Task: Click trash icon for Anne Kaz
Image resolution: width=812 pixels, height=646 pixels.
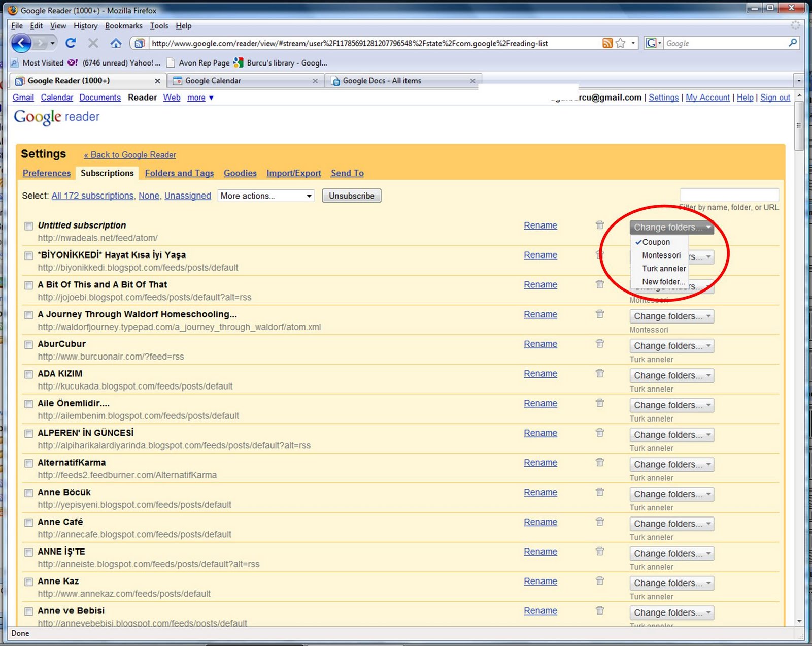Action: click(600, 580)
